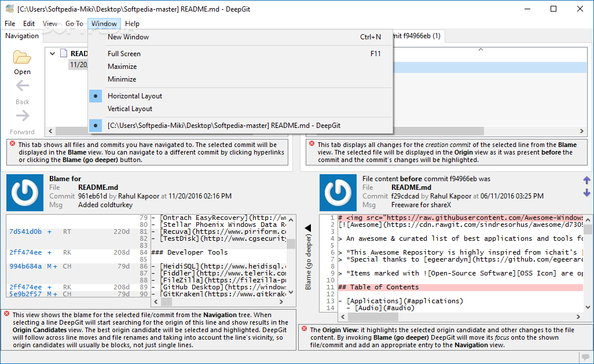Choose Minimize from Window menu
The width and height of the screenshot is (594, 364).
(240, 79)
